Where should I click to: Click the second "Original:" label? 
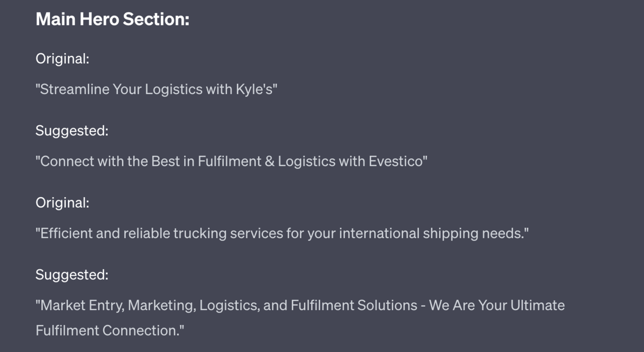click(x=62, y=203)
